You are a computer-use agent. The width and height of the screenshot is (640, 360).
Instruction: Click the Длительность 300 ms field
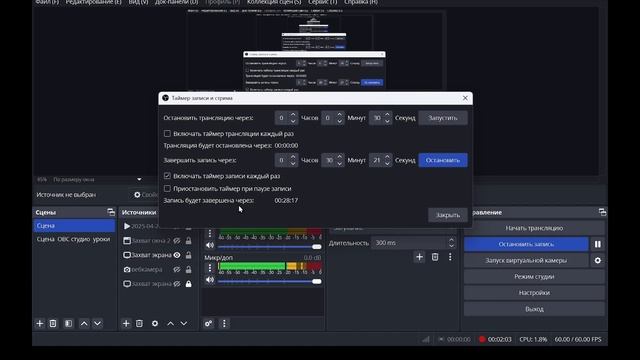click(409, 243)
